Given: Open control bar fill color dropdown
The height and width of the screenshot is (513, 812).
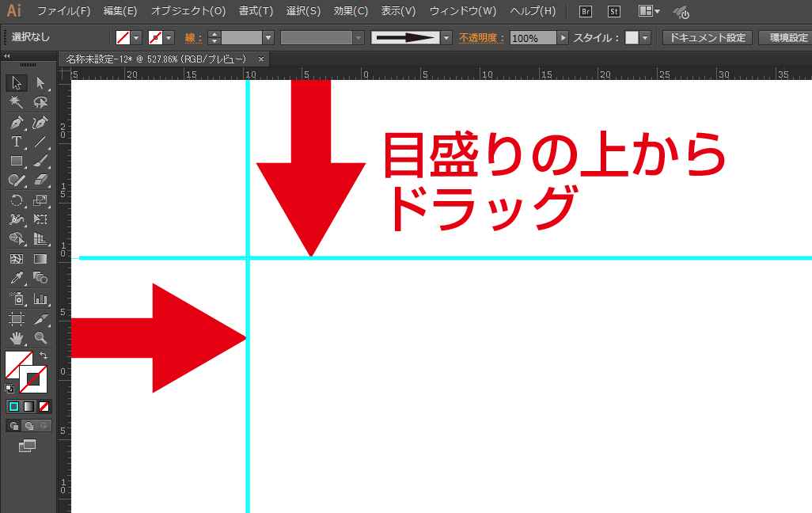Looking at the screenshot, I should coord(136,38).
